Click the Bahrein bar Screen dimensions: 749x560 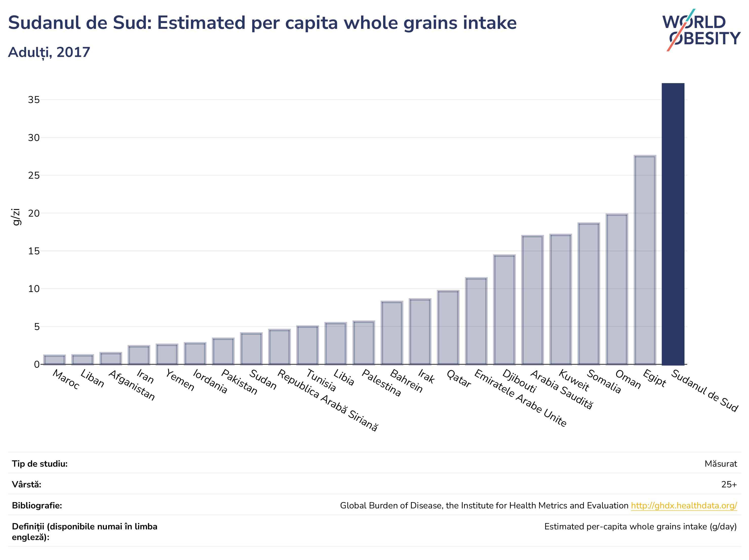tap(392, 333)
